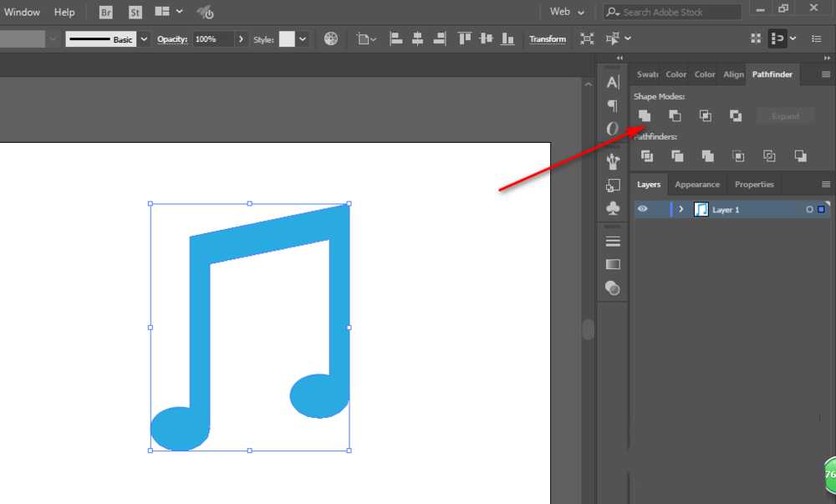Apply the Divide pathfinder
Image resolution: width=836 pixels, height=504 pixels.
pos(647,156)
